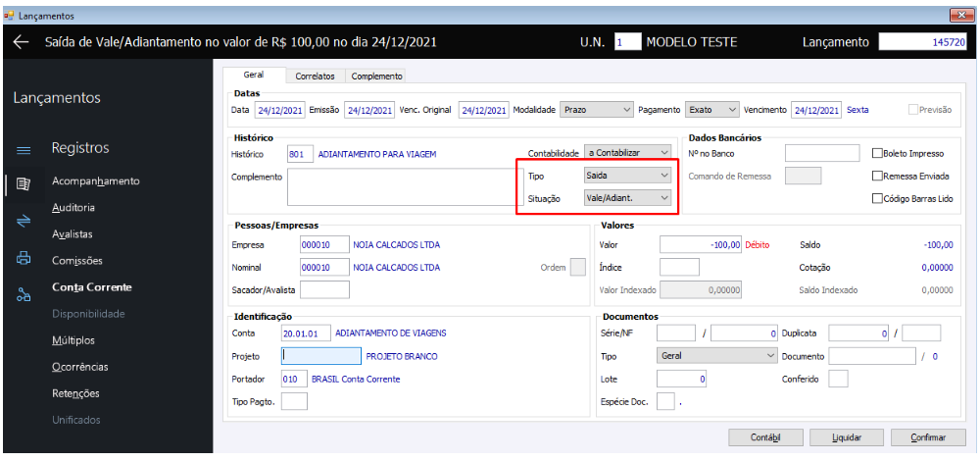Click the Data date field

280,110
